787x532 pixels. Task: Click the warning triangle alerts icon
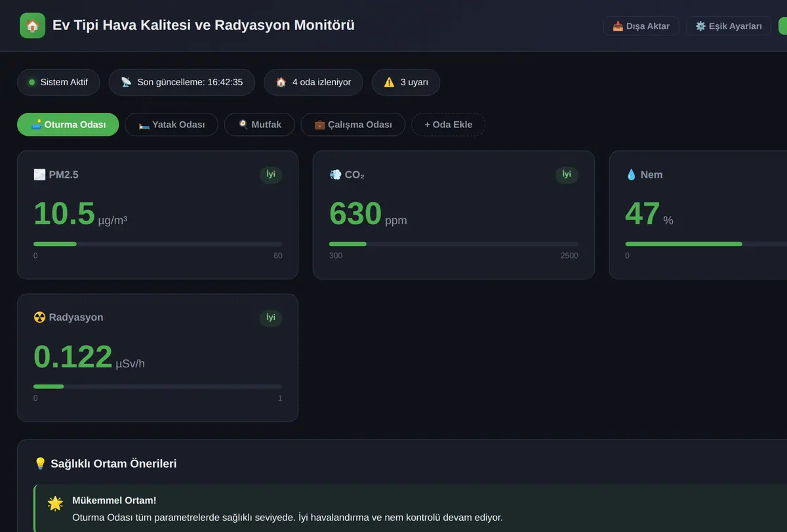click(x=389, y=83)
